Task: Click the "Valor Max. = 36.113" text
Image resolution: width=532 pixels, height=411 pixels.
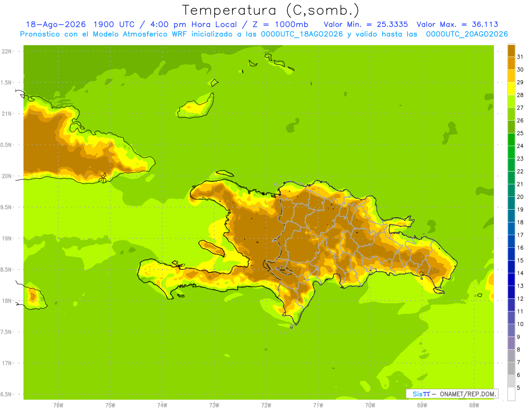Action: 457,24
